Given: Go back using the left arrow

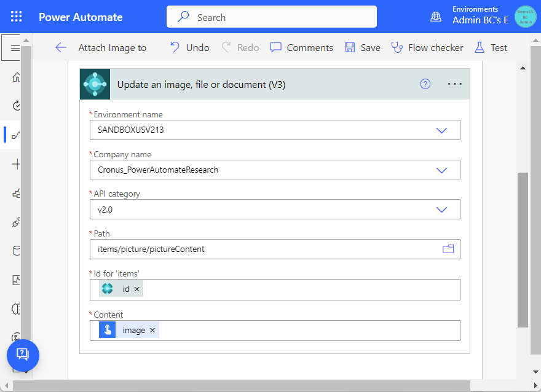Looking at the screenshot, I should click(x=61, y=47).
